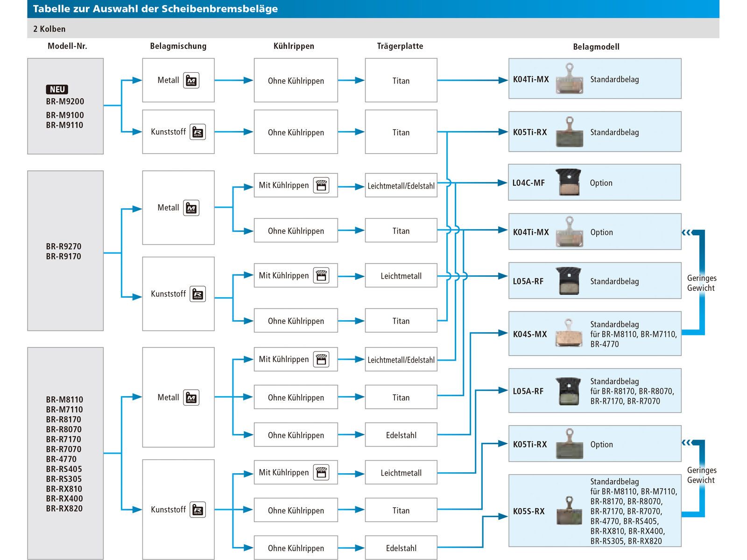
Task: Click the 'K05S-RX' pad model label
Action: pyautogui.click(x=529, y=511)
